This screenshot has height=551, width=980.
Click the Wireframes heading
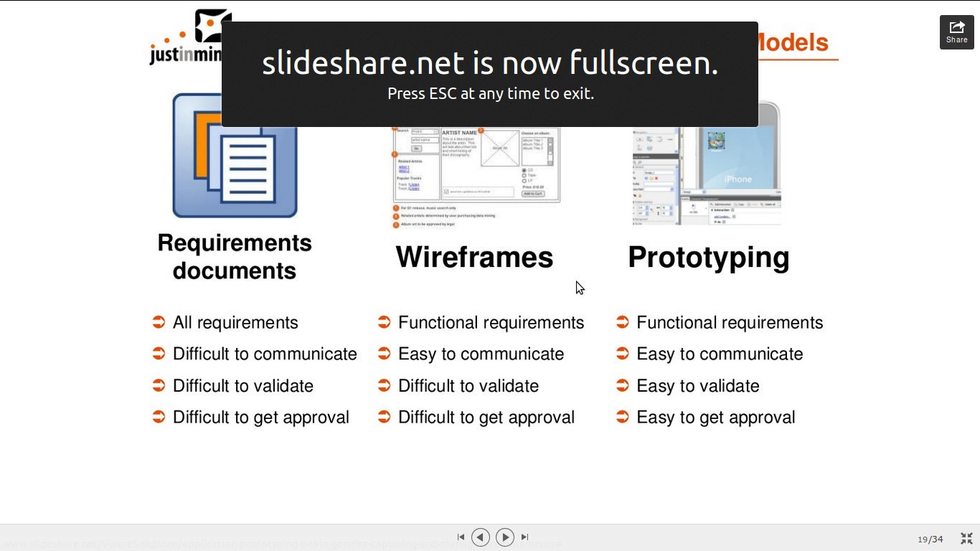pos(474,257)
